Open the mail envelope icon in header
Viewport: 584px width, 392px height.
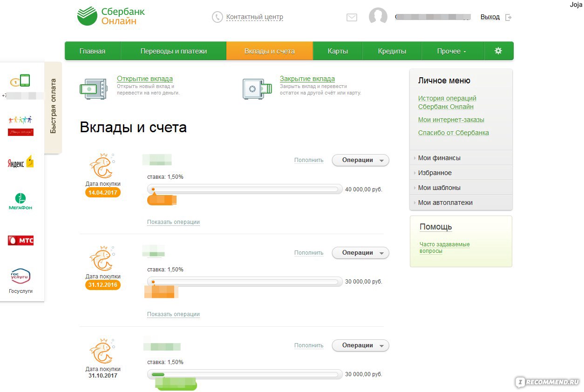[352, 17]
